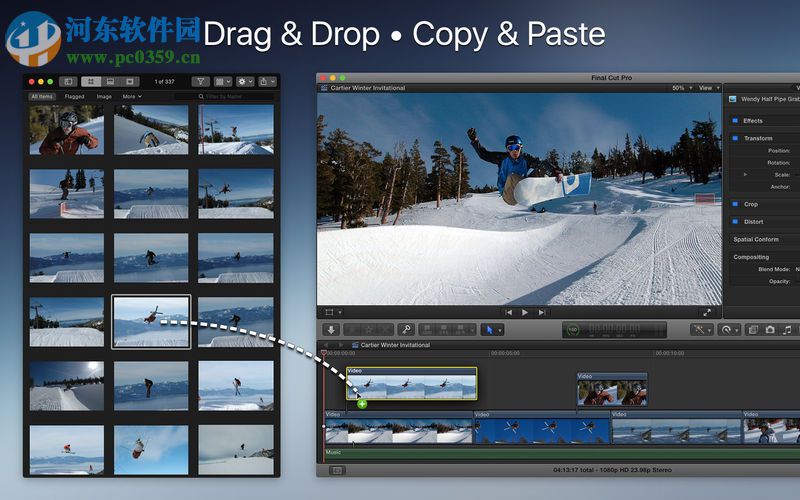Switch browser to filmstrip split view
Image resolution: width=800 pixels, height=500 pixels.
[110, 82]
